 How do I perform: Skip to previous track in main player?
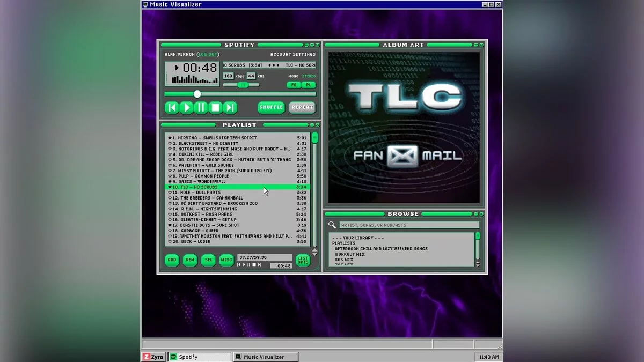pos(172,108)
